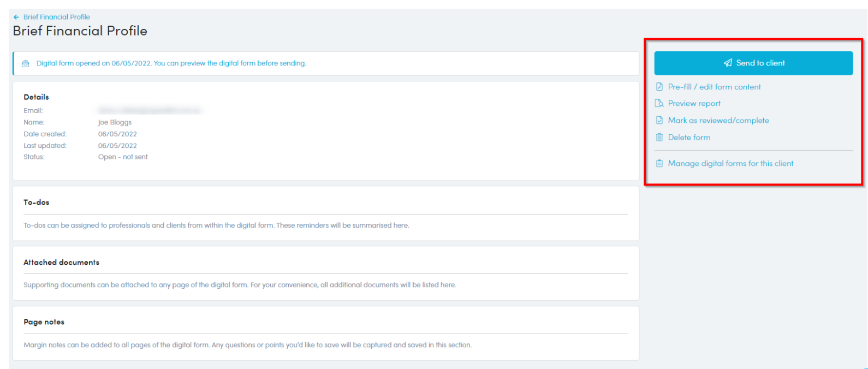Click the Brief Financial Profile page heading
Screen dimensions: 868x369
coord(80,31)
